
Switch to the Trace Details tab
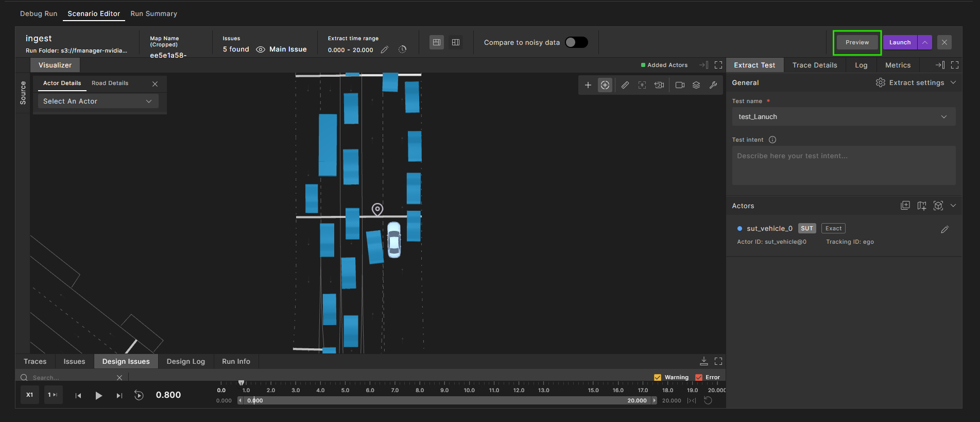click(x=814, y=65)
